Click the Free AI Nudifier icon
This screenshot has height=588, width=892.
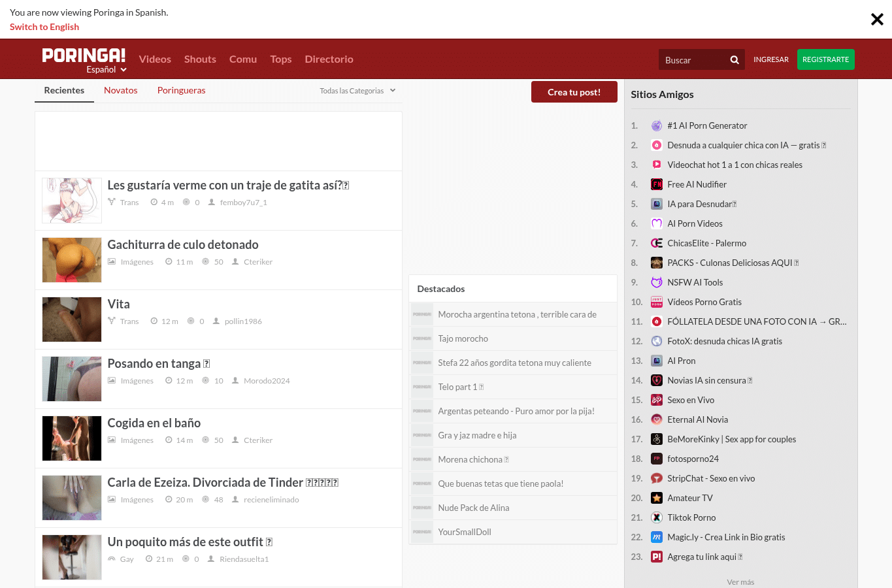(x=657, y=184)
